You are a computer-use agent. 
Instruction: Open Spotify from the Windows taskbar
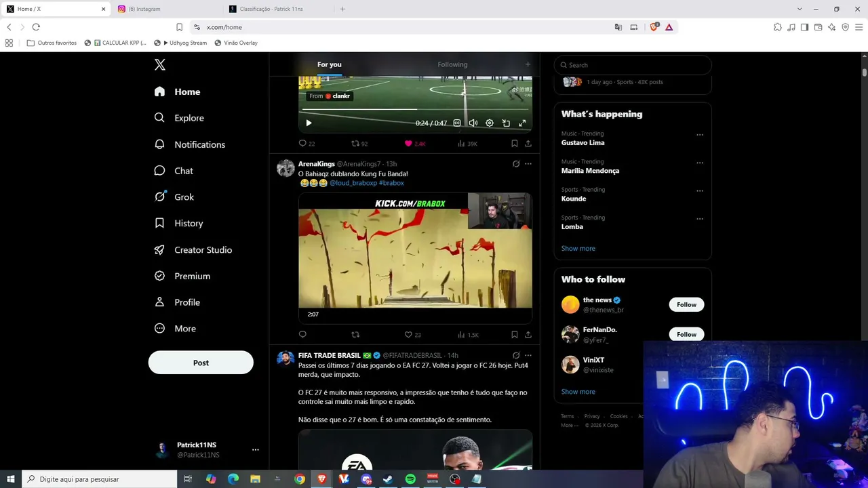[410, 479]
